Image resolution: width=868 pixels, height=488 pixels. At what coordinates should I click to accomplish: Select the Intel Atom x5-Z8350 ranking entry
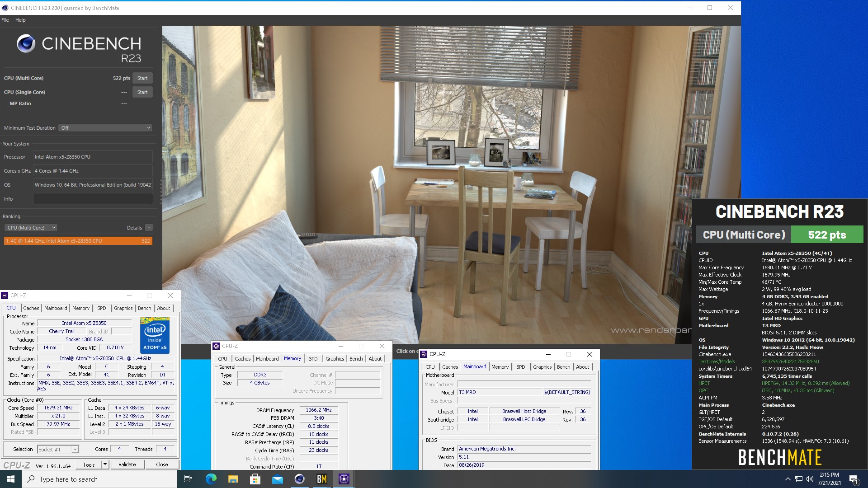[x=78, y=241]
